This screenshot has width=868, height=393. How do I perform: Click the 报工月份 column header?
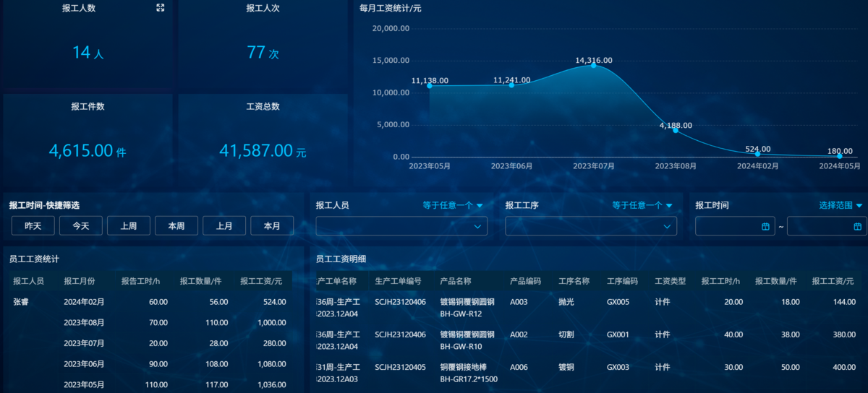79,281
